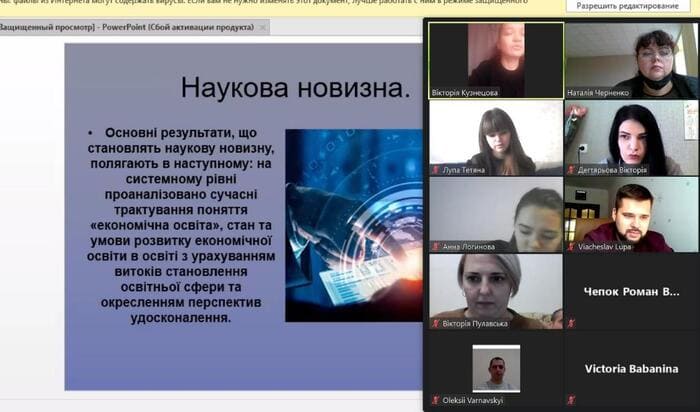Select Viacheslav Lupa's video tile
The image size is (700, 412).
(631, 215)
